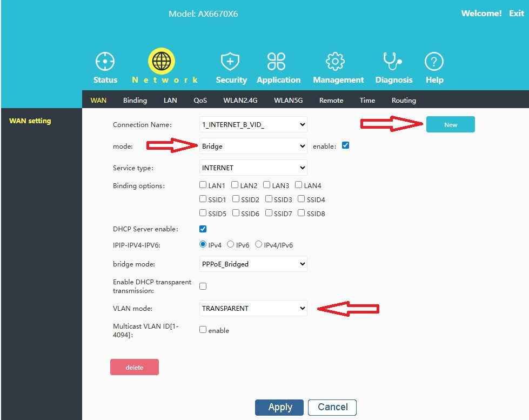The image size is (529, 420).
Task: Open the Help question mark icon
Action: click(434, 62)
